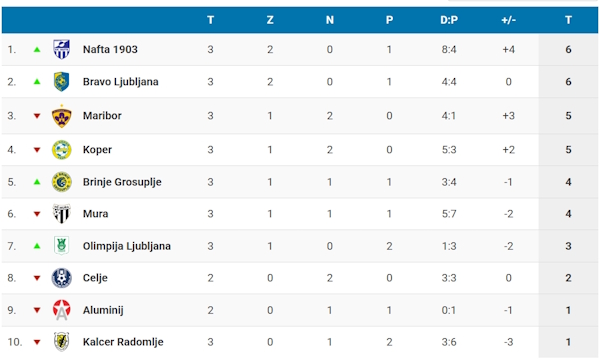
Task: Sort by the +/- column header
Action: [x=509, y=20]
